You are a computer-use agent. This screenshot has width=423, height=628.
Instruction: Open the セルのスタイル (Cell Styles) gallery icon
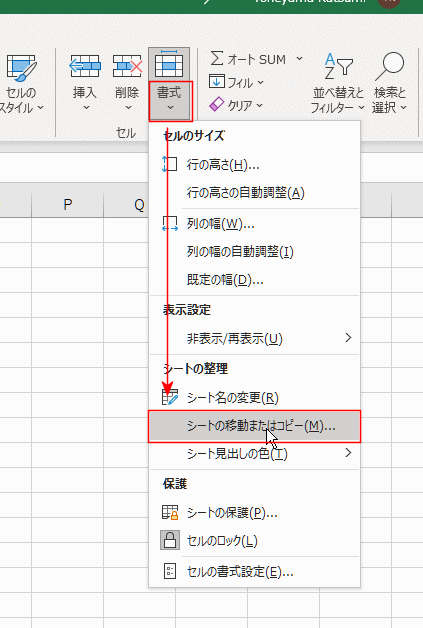tap(21, 68)
